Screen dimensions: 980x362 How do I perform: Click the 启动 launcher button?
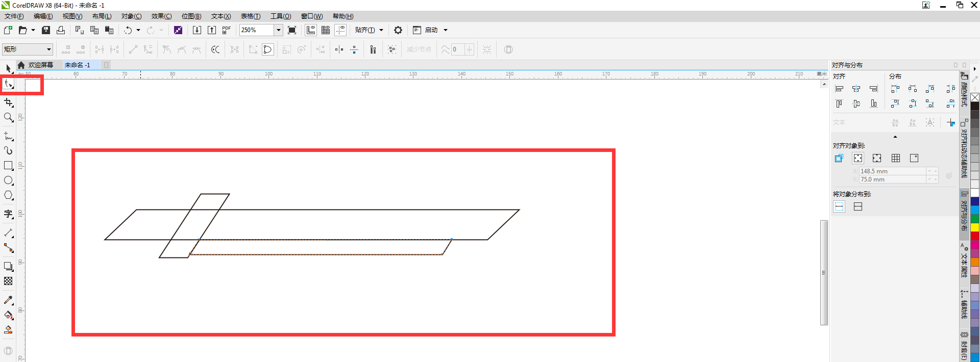pyautogui.click(x=430, y=30)
